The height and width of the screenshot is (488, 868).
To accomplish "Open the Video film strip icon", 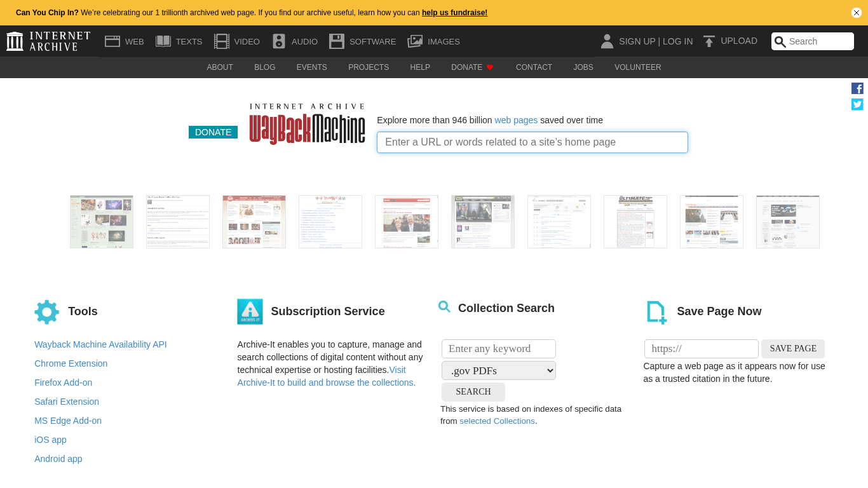I will pos(222,41).
